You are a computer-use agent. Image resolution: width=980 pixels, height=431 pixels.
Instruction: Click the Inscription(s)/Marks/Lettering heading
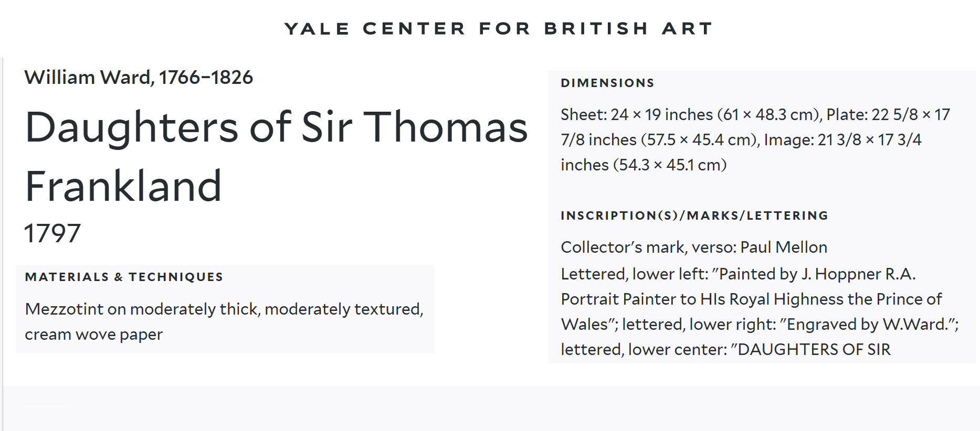[x=694, y=215]
